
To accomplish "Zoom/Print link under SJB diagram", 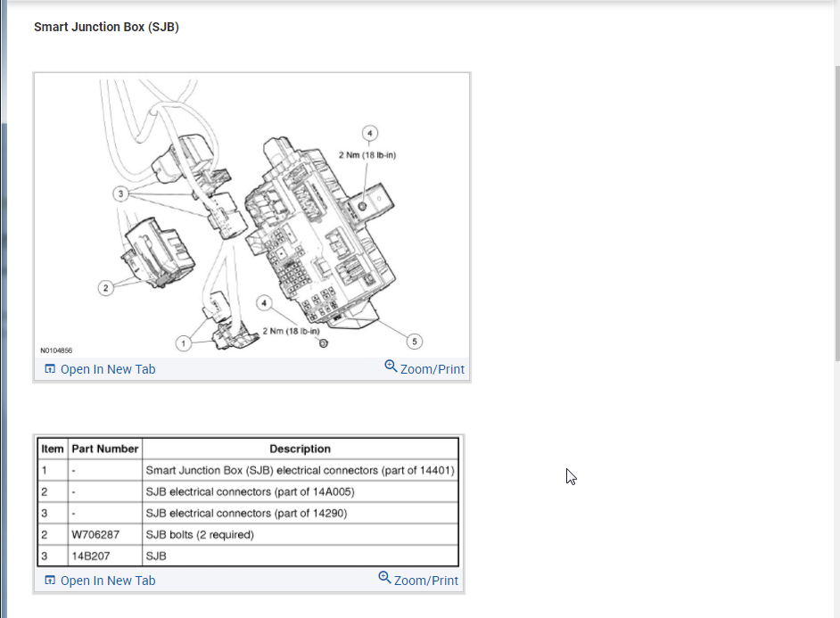I will [432, 369].
